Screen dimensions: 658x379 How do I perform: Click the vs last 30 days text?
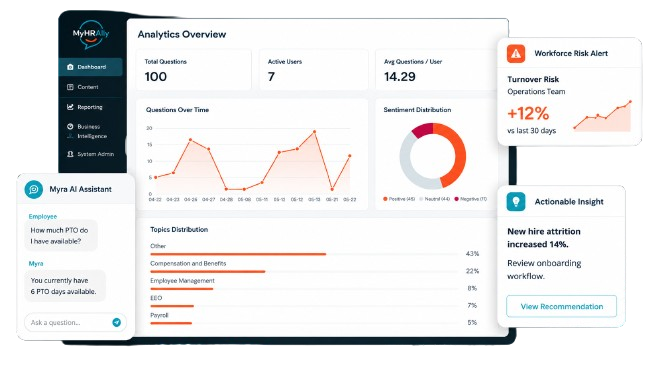coord(531,131)
